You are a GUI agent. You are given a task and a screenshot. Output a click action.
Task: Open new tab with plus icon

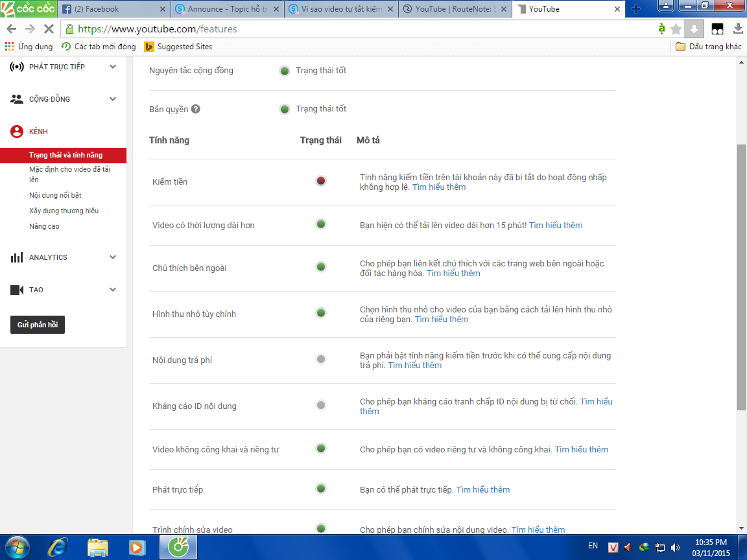click(x=635, y=8)
